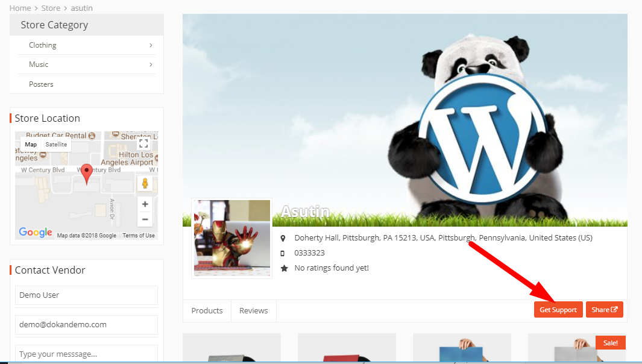Click the Iron Man store avatar image

pyautogui.click(x=231, y=239)
